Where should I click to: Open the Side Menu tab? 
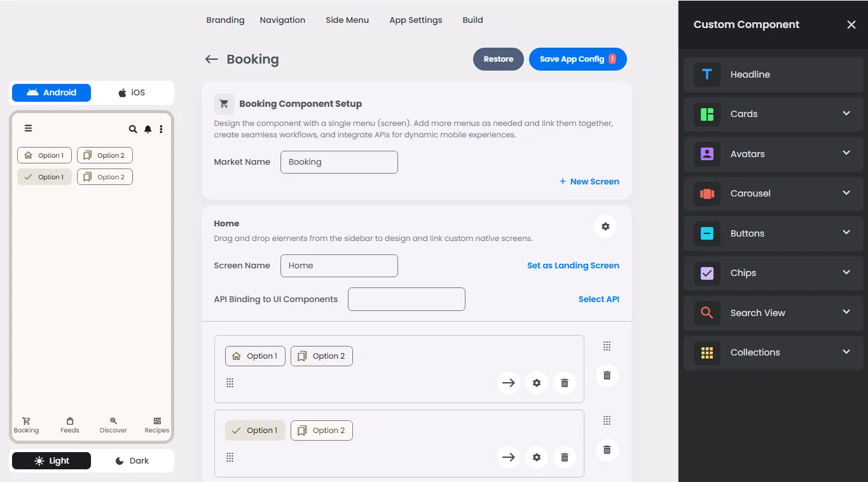coord(347,20)
